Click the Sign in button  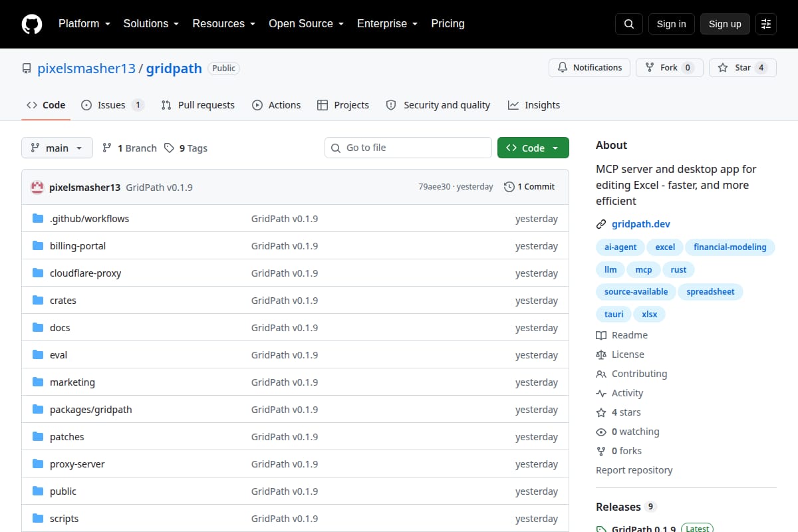(671, 24)
